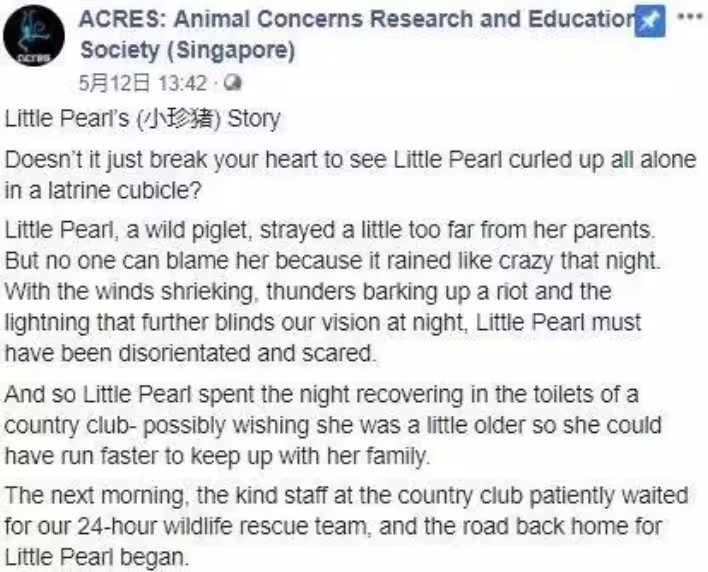Open the 5月12日 13:42 timestamp link

[x=143, y=84]
